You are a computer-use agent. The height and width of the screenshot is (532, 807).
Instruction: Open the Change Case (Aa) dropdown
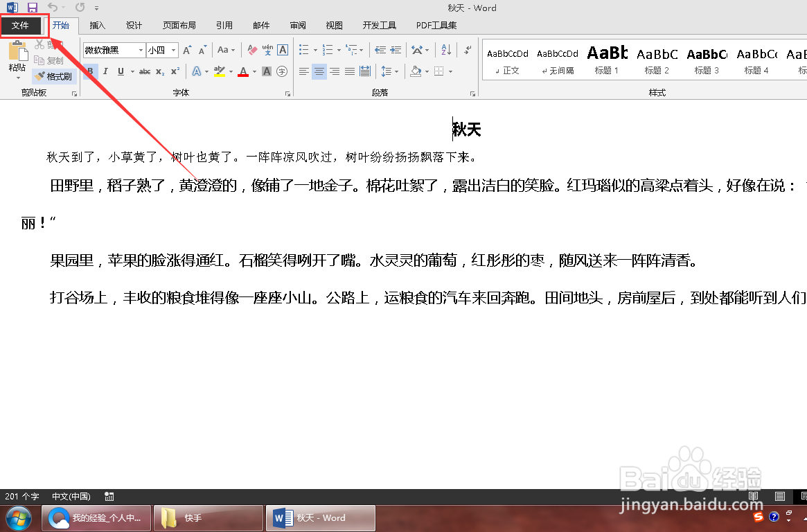(x=226, y=50)
